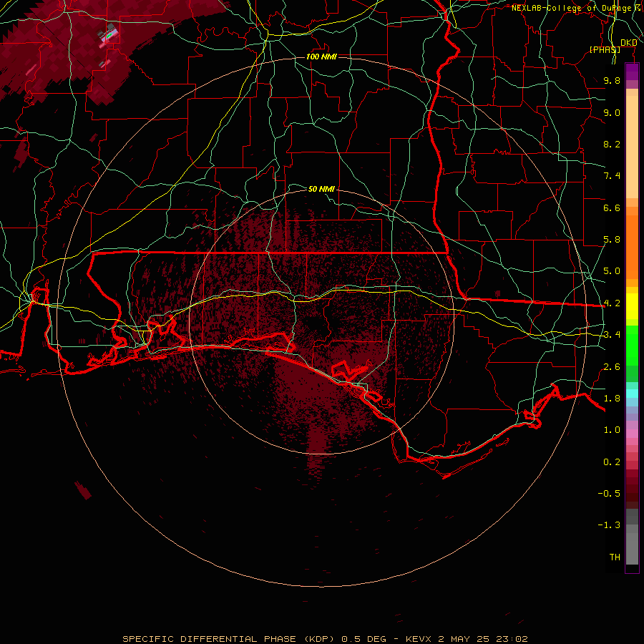
Task: Click the DKD label above the color scale
Action: point(628,43)
